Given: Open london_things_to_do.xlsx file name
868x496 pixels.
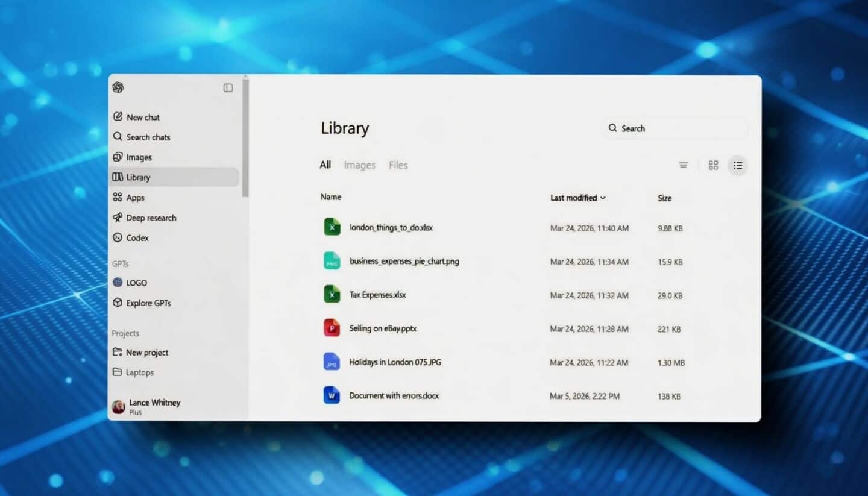Looking at the screenshot, I should click(391, 228).
